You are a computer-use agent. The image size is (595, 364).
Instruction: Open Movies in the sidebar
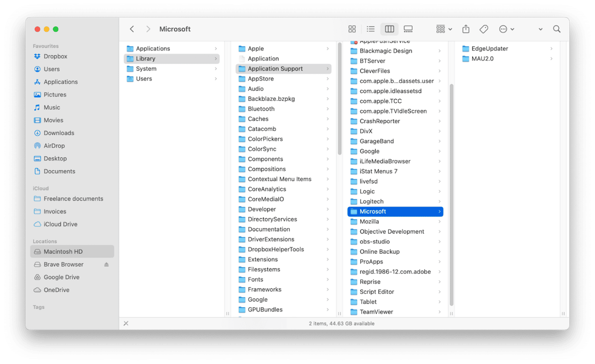(72, 120)
